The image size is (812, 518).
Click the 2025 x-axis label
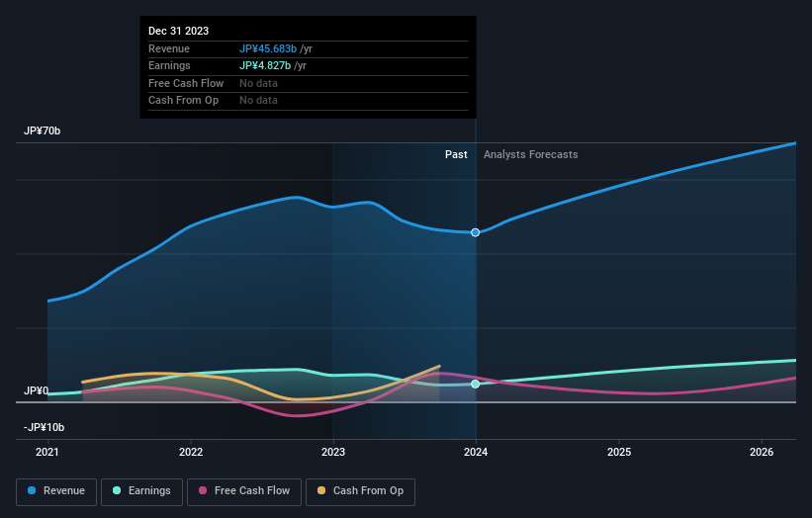click(x=619, y=453)
